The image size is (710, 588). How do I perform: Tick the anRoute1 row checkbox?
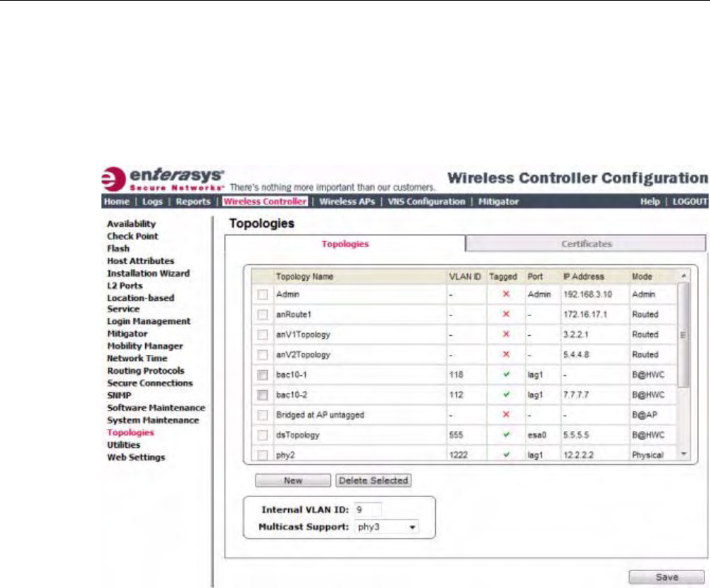263,315
